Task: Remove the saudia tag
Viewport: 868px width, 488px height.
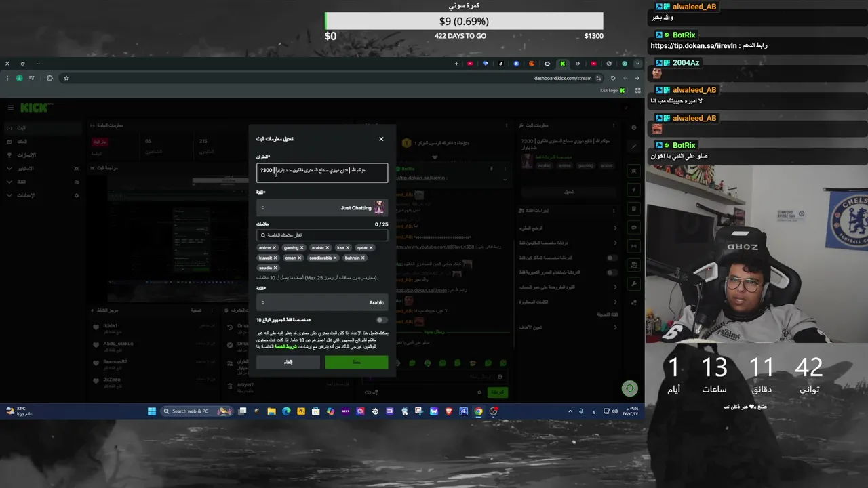Action: pyautogui.click(x=275, y=268)
